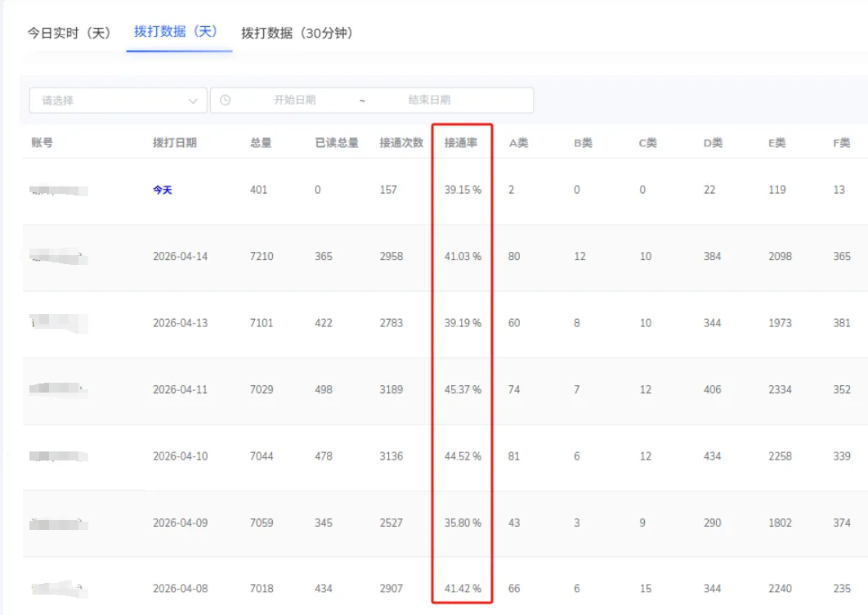
Task: Select the F类 column header
Action: pos(842,141)
